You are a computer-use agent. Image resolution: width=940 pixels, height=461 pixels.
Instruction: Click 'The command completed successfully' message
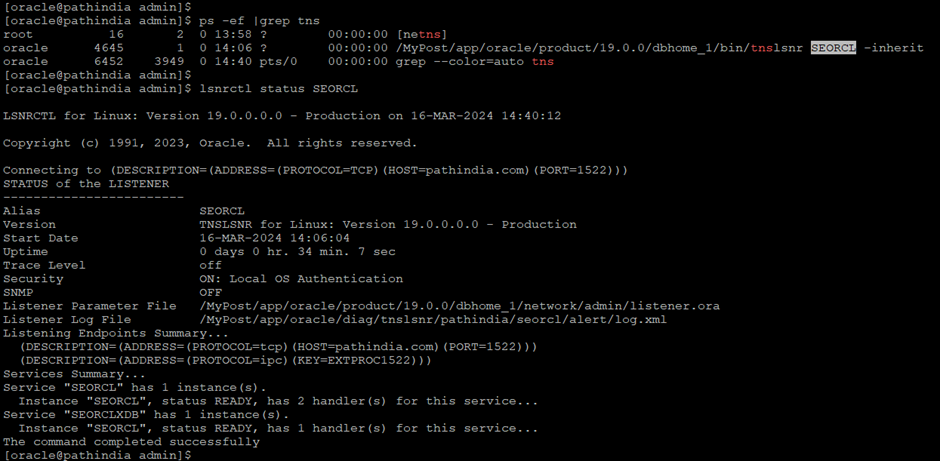tap(131, 442)
